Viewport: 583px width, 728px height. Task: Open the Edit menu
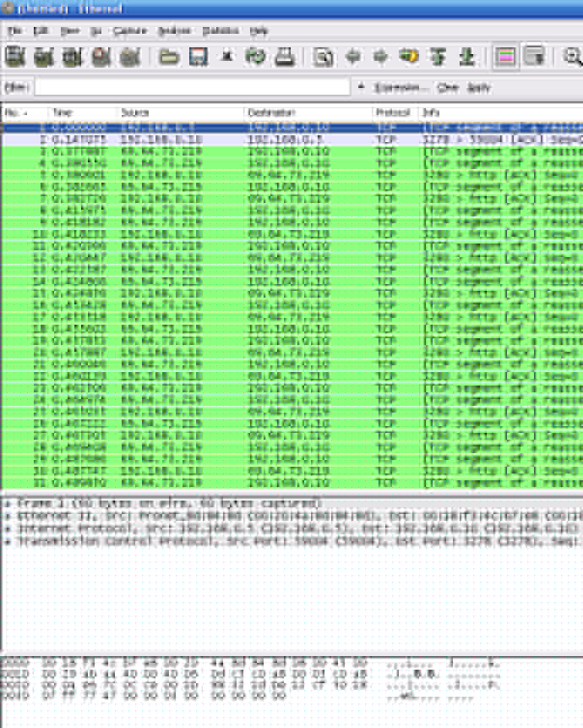41,30
